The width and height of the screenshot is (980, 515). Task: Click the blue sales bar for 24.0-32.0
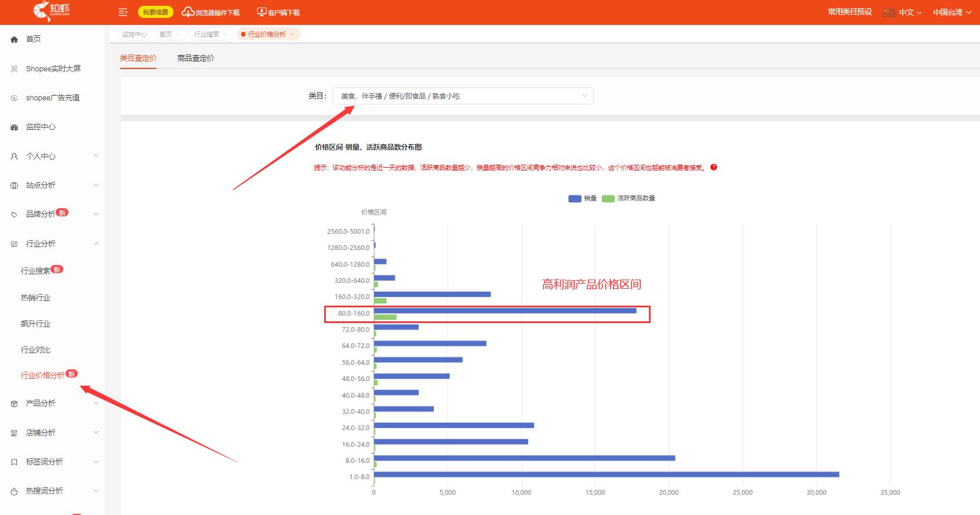pyautogui.click(x=454, y=425)
